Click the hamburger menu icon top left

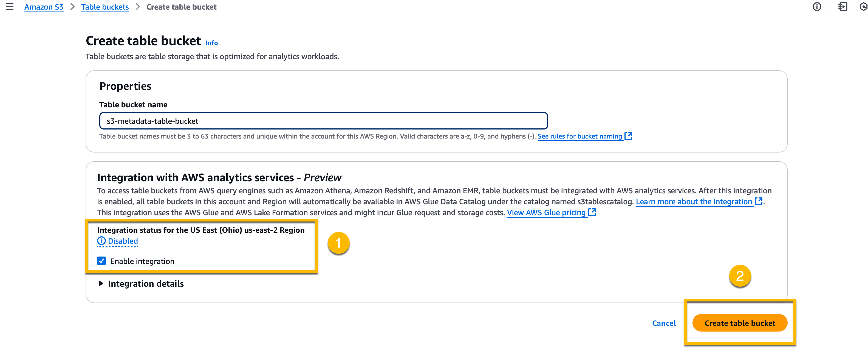pyautogui.click(x=9, y=7)
